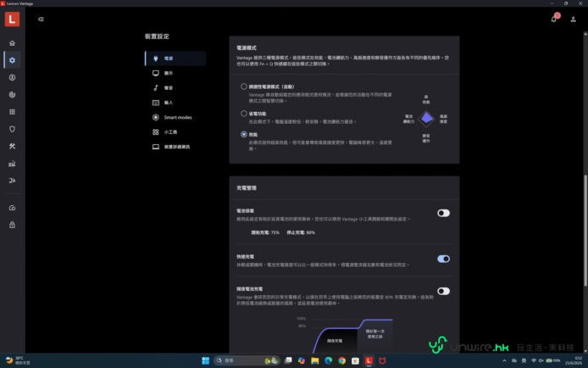Open taskbar clock and date
588x368 pixels.
(x=574, y=360)
